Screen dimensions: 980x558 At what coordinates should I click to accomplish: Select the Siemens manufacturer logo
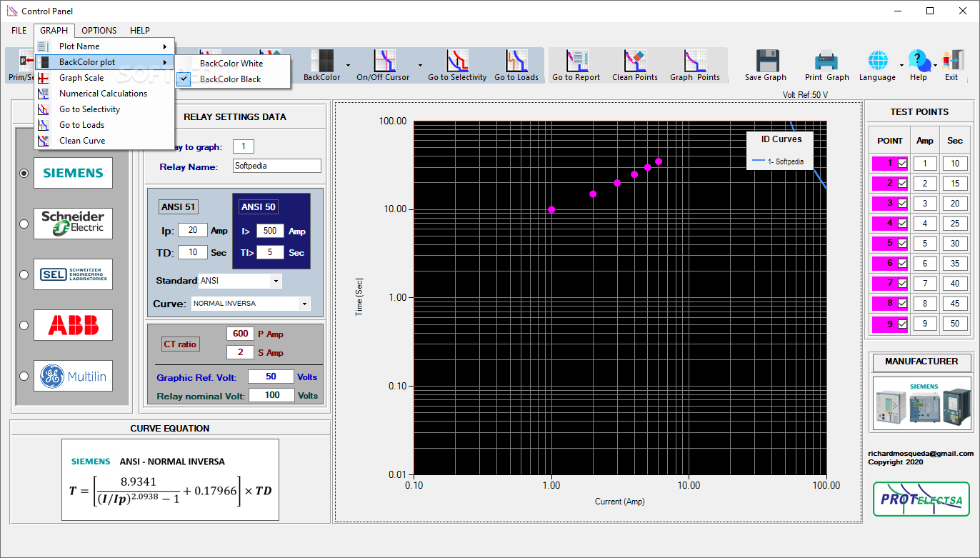[x=73, y=173]
